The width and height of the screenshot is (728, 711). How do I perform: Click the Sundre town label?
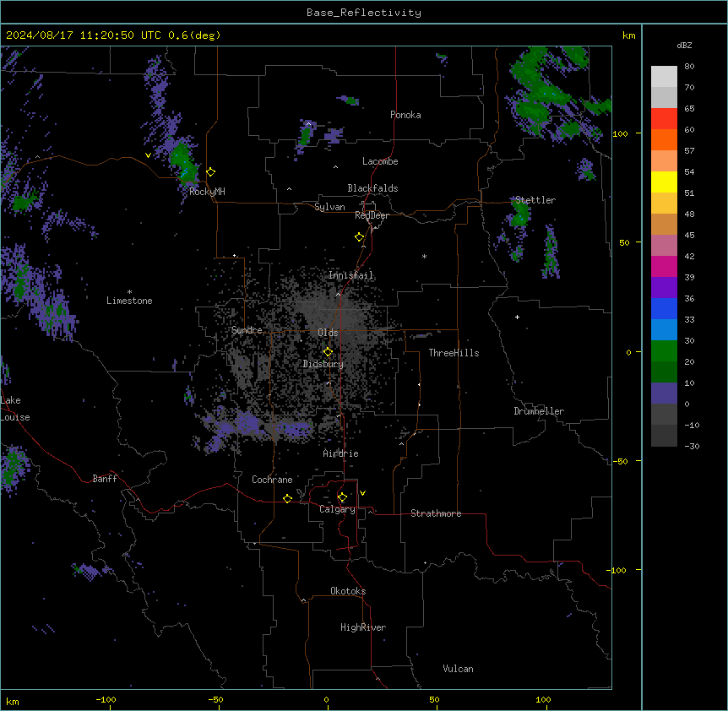click(247, 330)
